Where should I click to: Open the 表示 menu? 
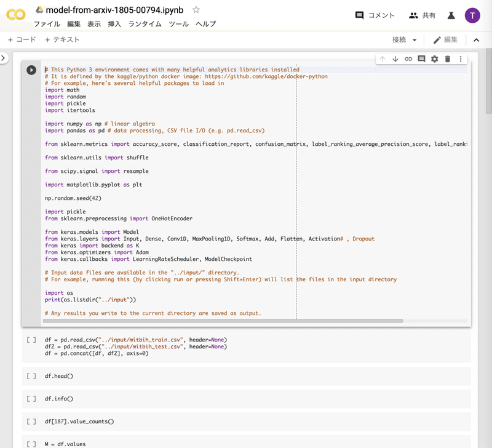pos(94,24)
